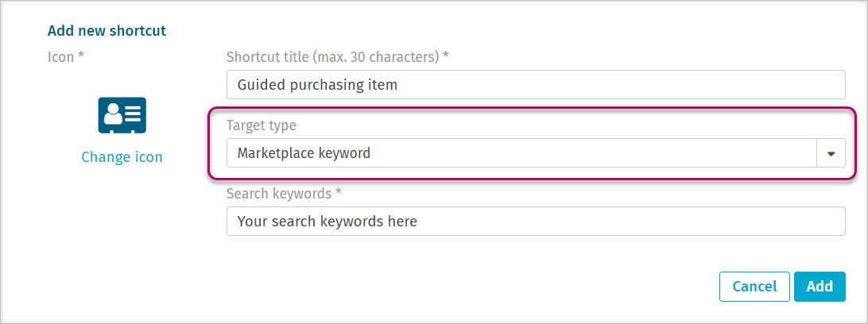Click the 'Search keywords *' label
This screenshot has height=324, width=868.
[x=284, y=194]
